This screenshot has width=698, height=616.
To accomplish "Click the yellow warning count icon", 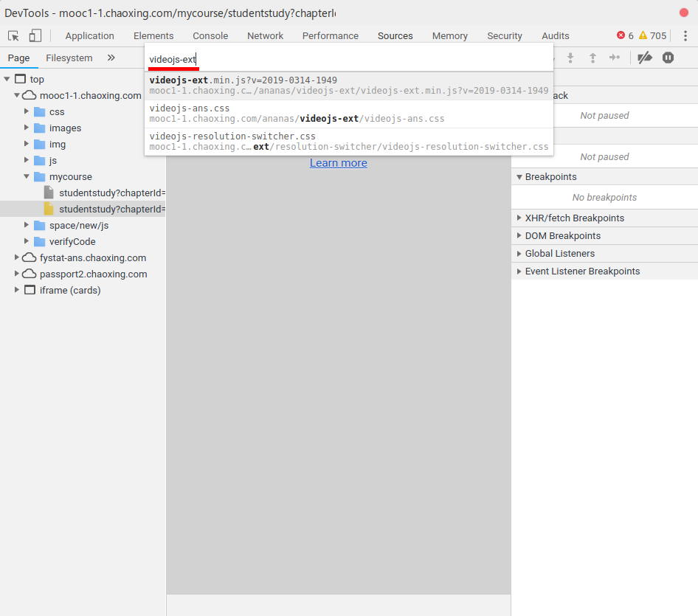I will click(x=643, y=35).
